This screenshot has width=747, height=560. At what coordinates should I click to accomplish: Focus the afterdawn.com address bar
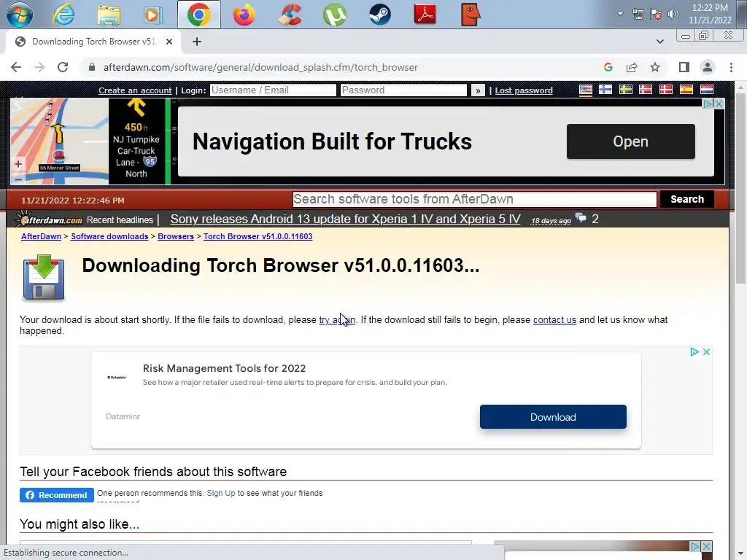260,67
